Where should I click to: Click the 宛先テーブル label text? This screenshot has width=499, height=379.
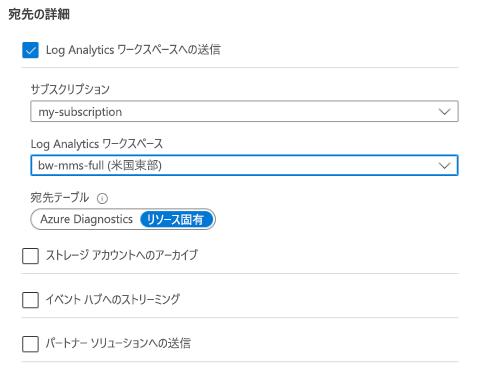pos(60,197)
